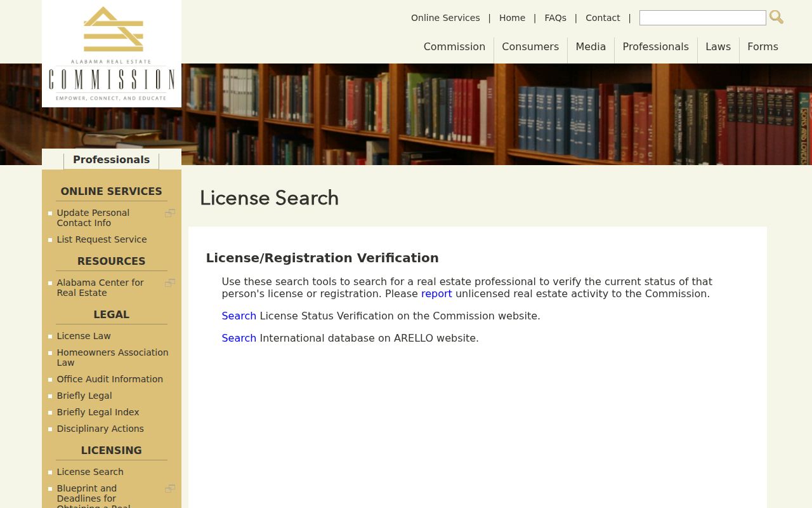
Task: Click the LEGAL sidebar heading
Action: [x=111, y=314]
